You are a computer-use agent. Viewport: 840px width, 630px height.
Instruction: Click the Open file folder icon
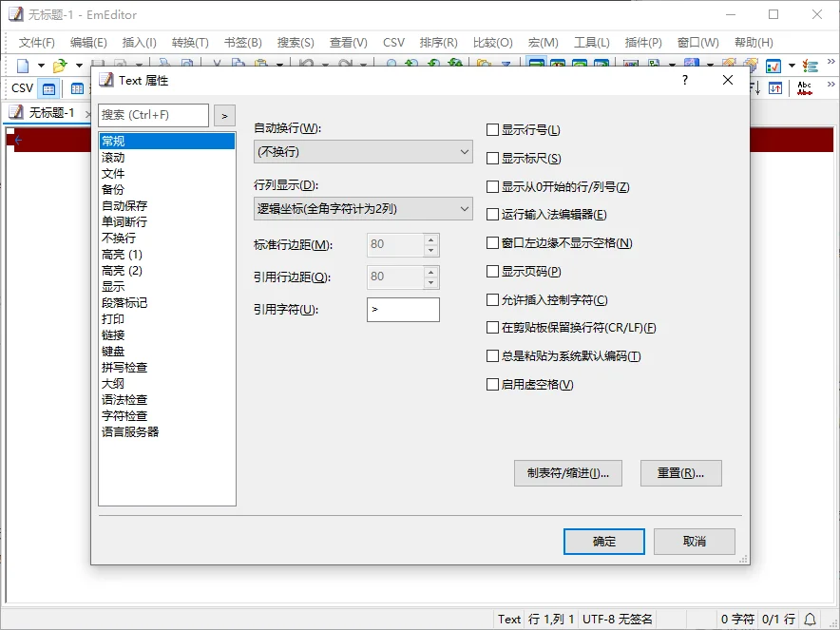coord(60,66)
